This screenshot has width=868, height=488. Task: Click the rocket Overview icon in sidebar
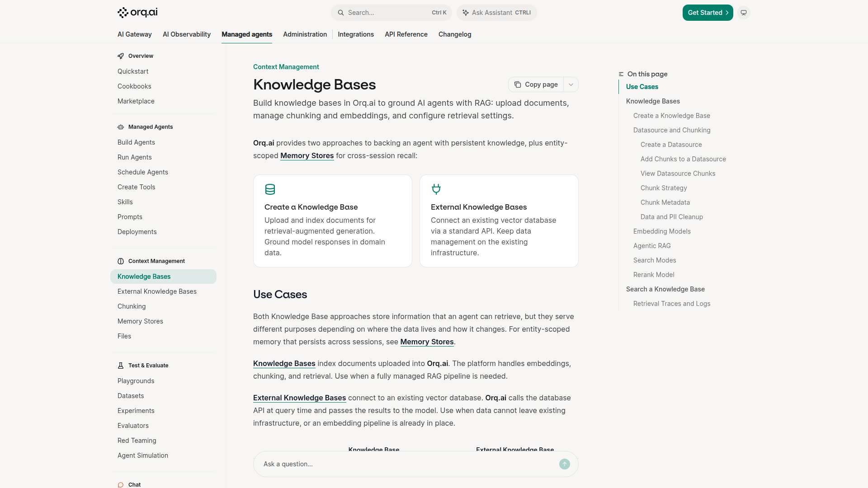click(121, 56)
